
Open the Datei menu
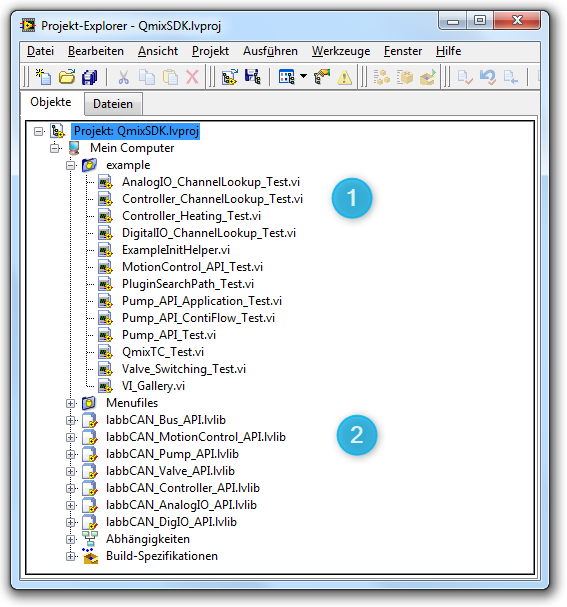(40, 51)
